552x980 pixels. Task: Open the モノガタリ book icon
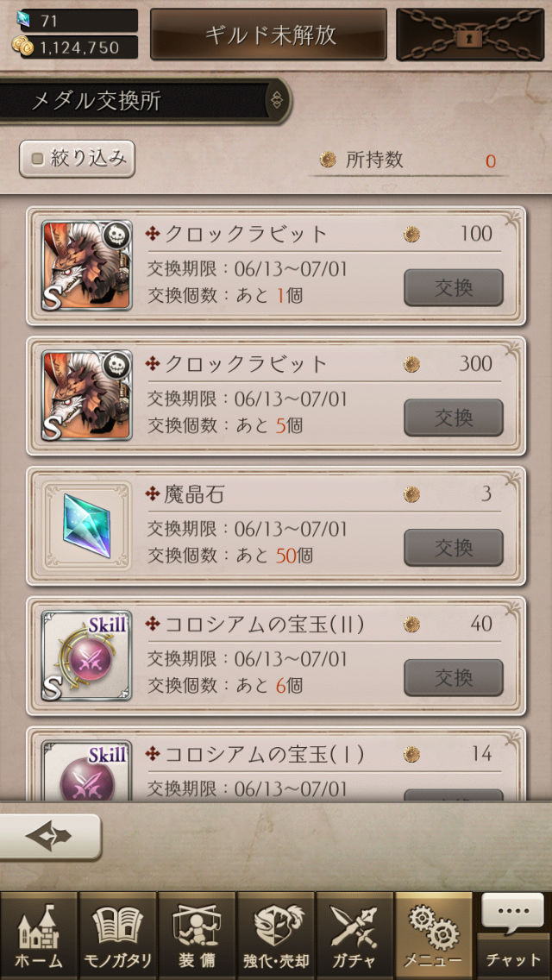point(117,936)
